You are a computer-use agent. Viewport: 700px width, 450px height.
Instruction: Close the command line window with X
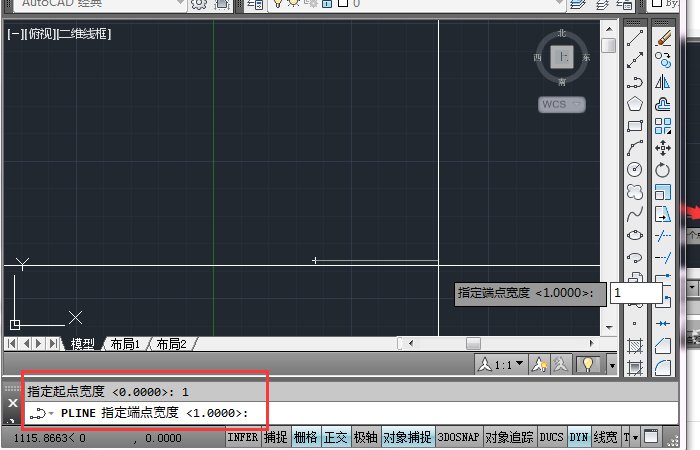[12, 403]
